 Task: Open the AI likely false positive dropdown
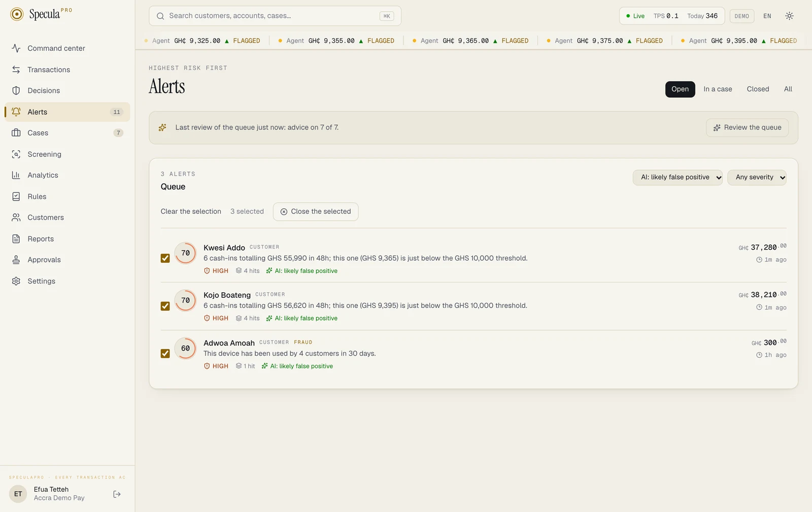[678, 178]
